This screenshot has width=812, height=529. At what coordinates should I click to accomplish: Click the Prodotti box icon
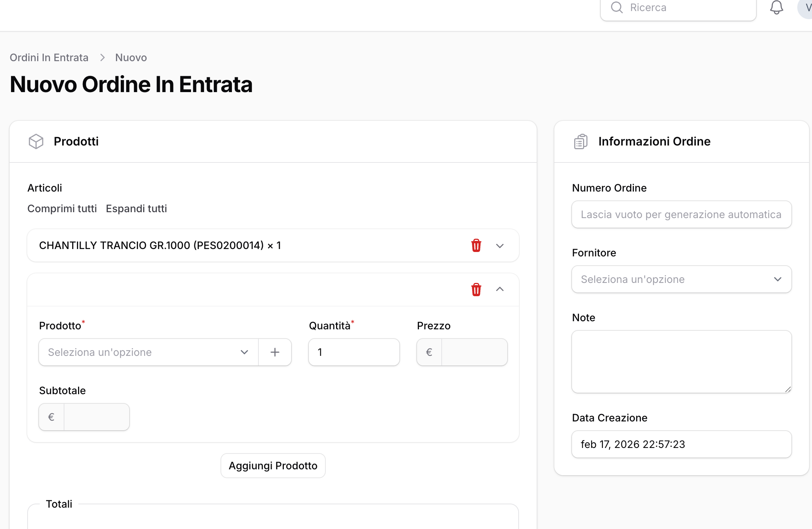(x=36, y=141)
